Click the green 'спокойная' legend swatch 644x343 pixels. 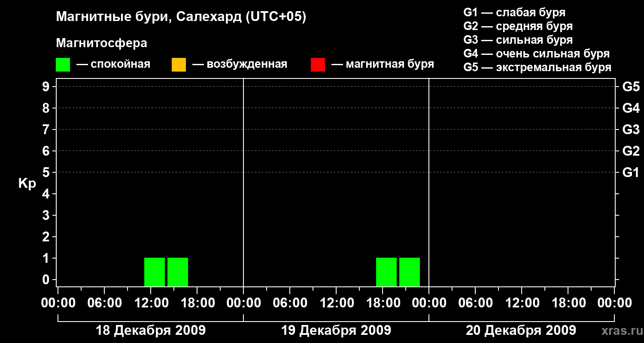[63, 64]
